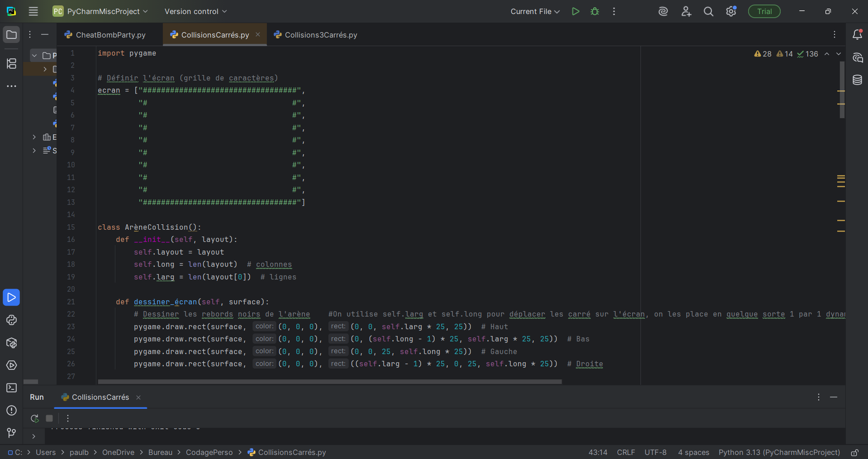The width and height of the screenshot is (868, 459).
Task: Change 4 spaces indent setting
Action: pyautogui.click(x=693, y=452)
